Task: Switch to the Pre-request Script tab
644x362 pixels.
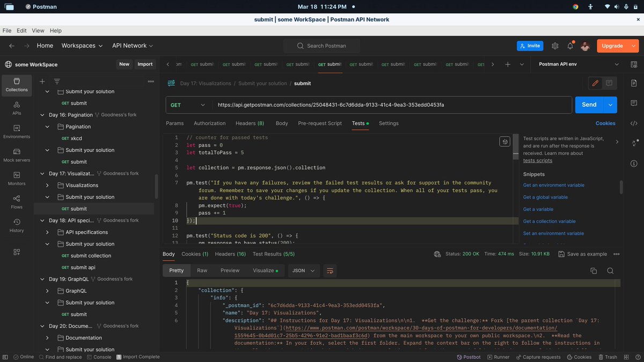Action: (320, 123)
